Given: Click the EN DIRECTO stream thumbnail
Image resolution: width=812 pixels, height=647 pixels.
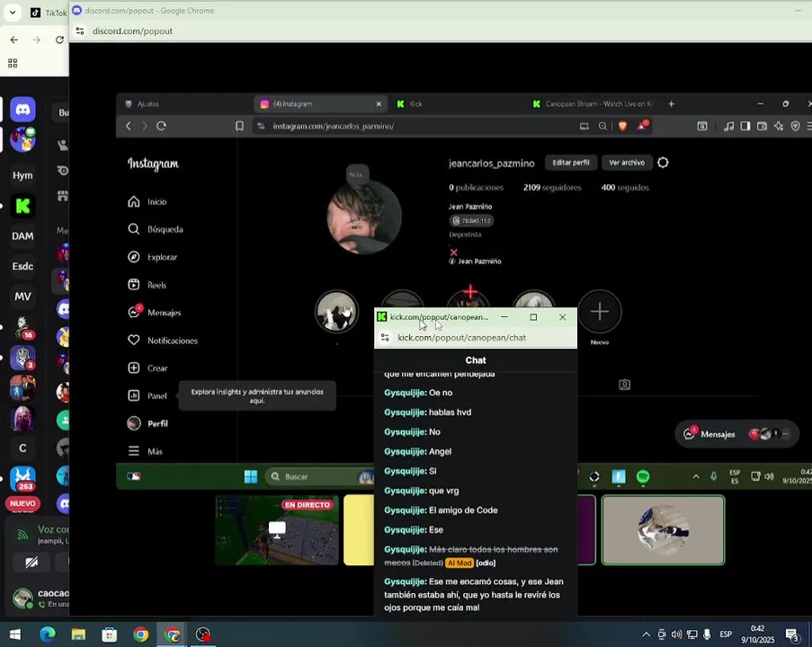Looking at the screenshot, I should tap(277, 530).
